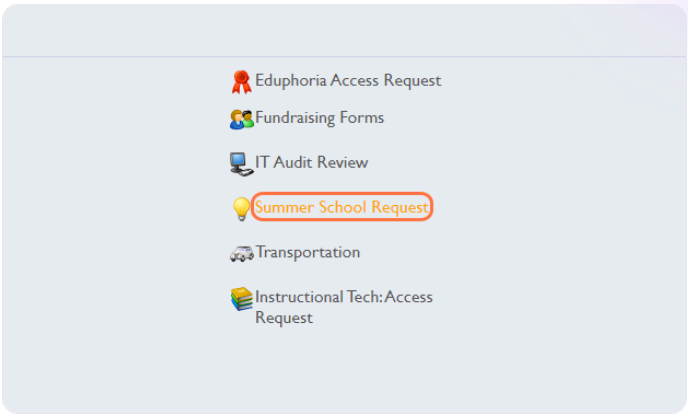
Task: Tap the book stack icon below the van
Action: (241, 299)
